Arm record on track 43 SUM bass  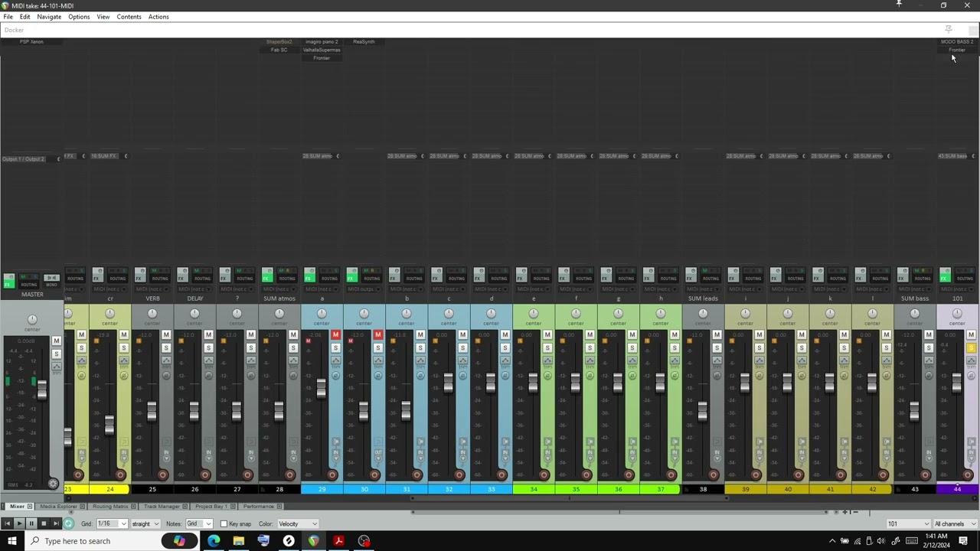tap(926, 475)
